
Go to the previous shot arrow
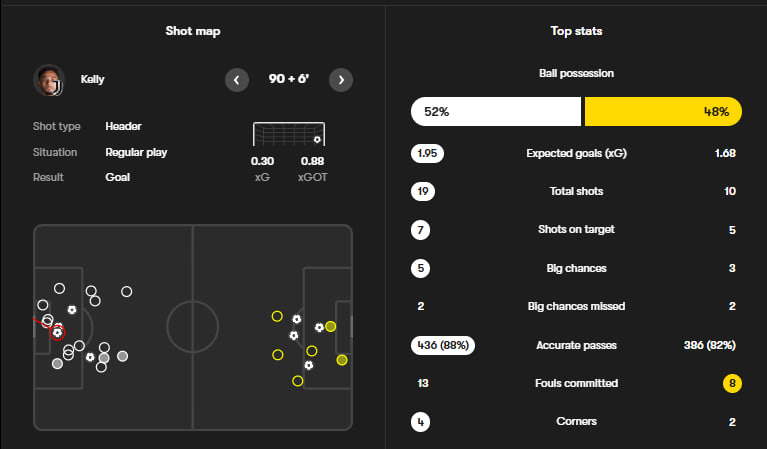pos(237,80)
